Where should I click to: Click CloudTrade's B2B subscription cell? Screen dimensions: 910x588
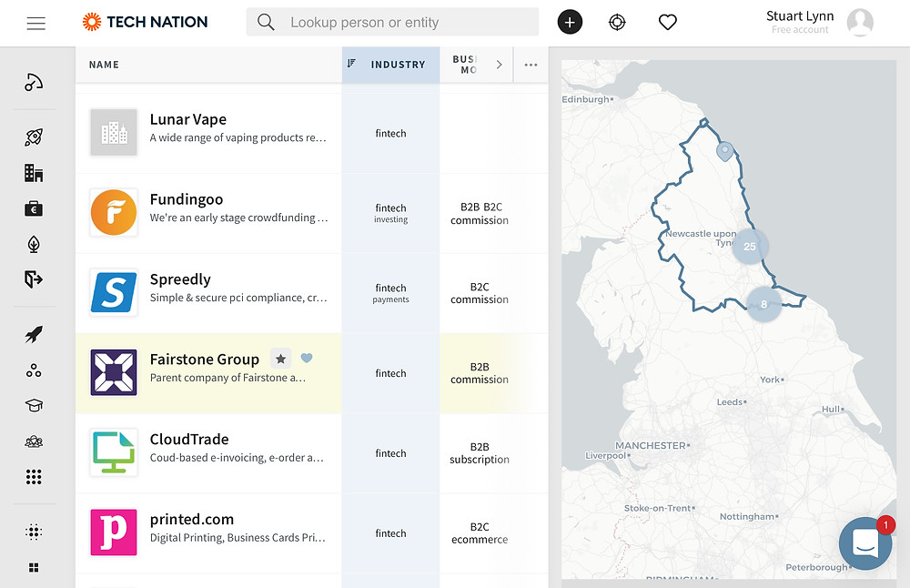pos(480,453)
